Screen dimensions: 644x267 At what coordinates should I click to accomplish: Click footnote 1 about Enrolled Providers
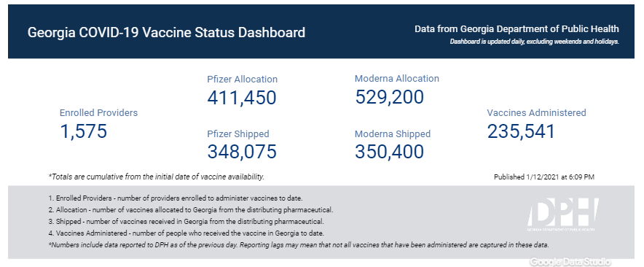176,198
